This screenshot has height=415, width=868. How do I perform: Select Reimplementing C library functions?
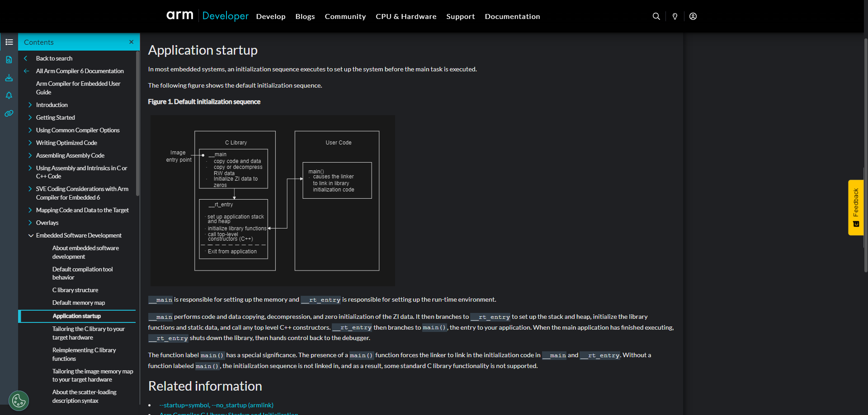[84, 354]
